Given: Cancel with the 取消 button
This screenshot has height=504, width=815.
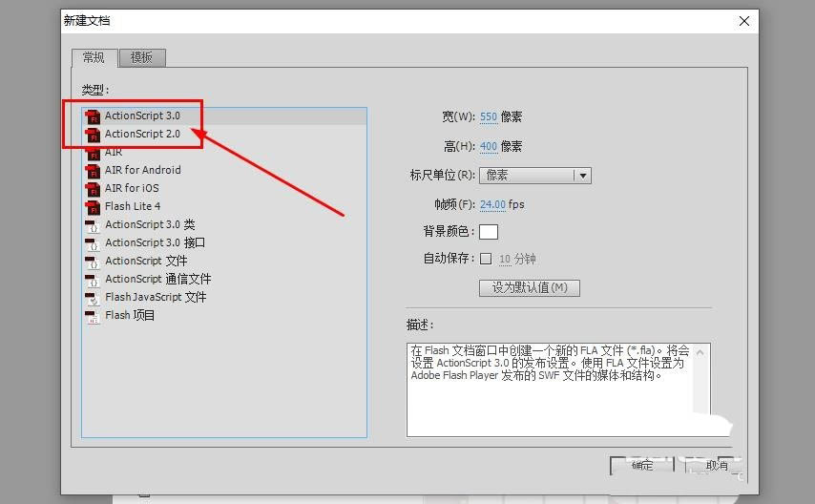Looking at the screenshot, I should (717, 466).
